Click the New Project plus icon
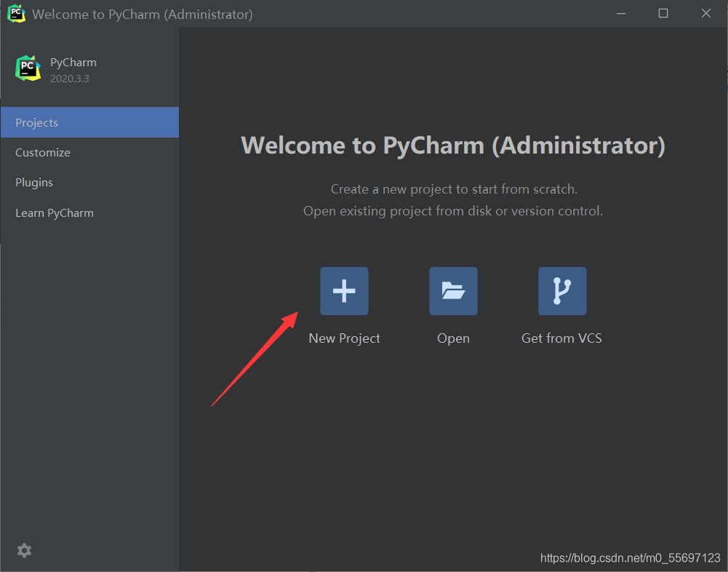728x572 pixels. [344, 291]
